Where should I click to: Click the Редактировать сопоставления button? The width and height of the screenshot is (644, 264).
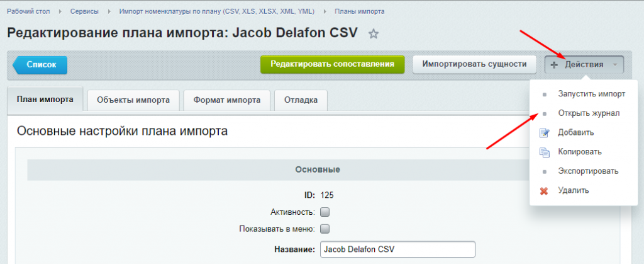pyautogui.click(x=332, y=64)
